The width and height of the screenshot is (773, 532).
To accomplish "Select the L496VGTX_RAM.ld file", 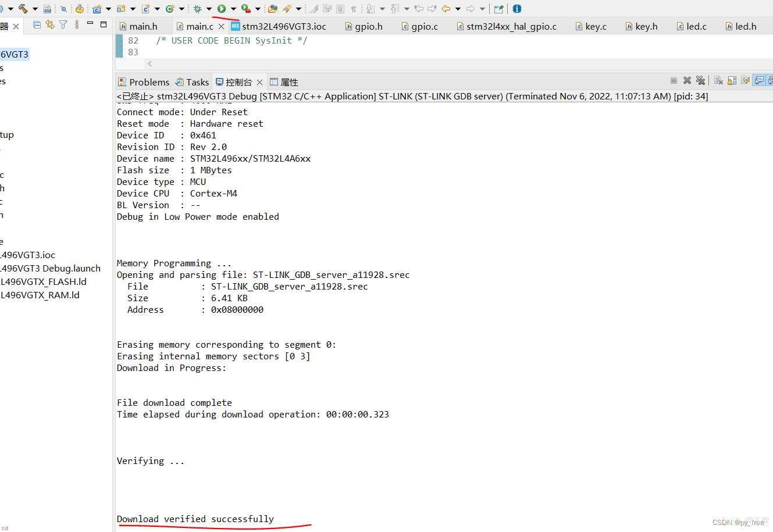I will coord(40,295).
